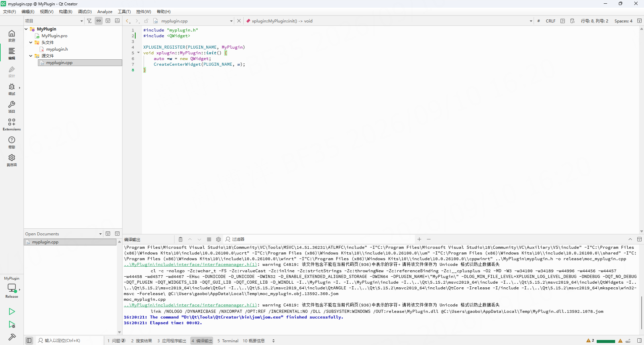Click the Start Debugging run button
This screenshot has width=644, height=345.
pyautogui.click(x=12, y=325)
